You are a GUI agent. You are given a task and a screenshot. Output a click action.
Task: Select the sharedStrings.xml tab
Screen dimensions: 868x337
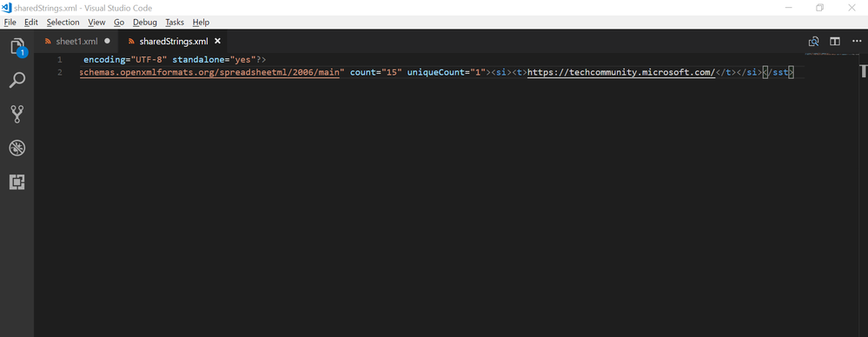click(x=173, y=42)
